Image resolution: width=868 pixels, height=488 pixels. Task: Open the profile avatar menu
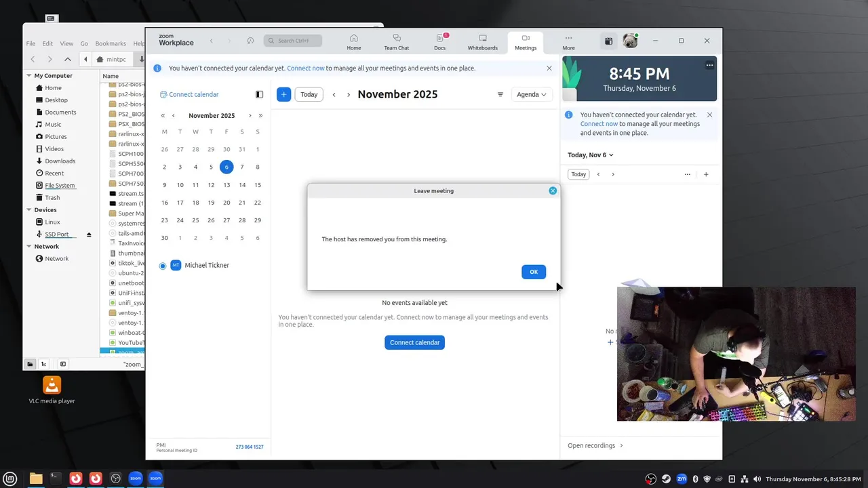pyautogui.click(x=630, y=41)
